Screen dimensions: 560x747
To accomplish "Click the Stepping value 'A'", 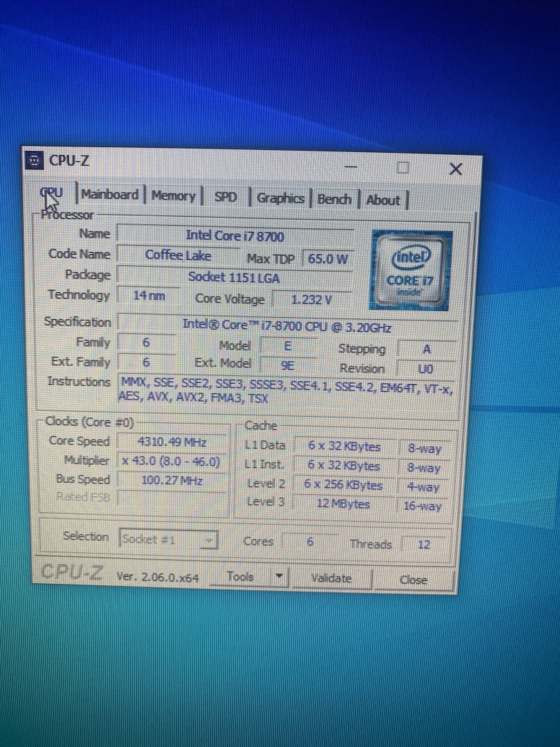I will 427,349.
